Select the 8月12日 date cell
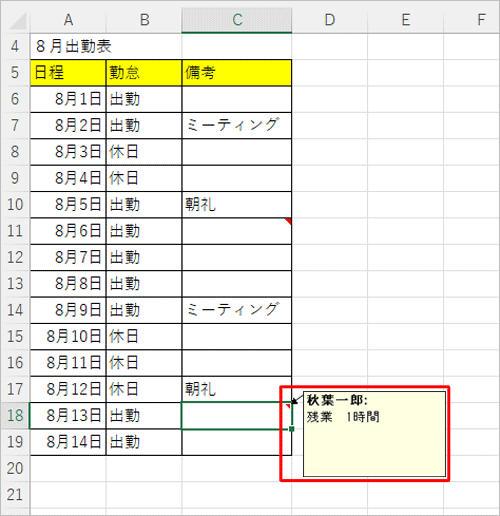The image size is (500, 516). 68,389
